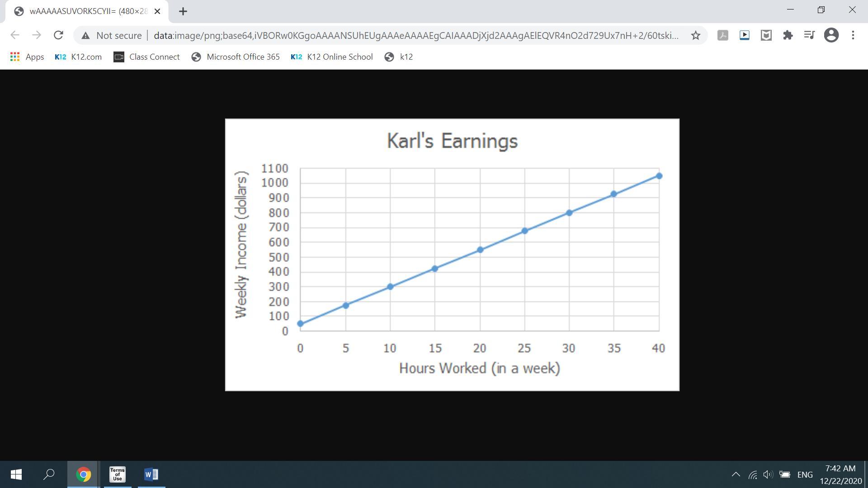Open the Class Connect bookmark
The height and width of the screenshot is (488, 868).
click(146, 57)
